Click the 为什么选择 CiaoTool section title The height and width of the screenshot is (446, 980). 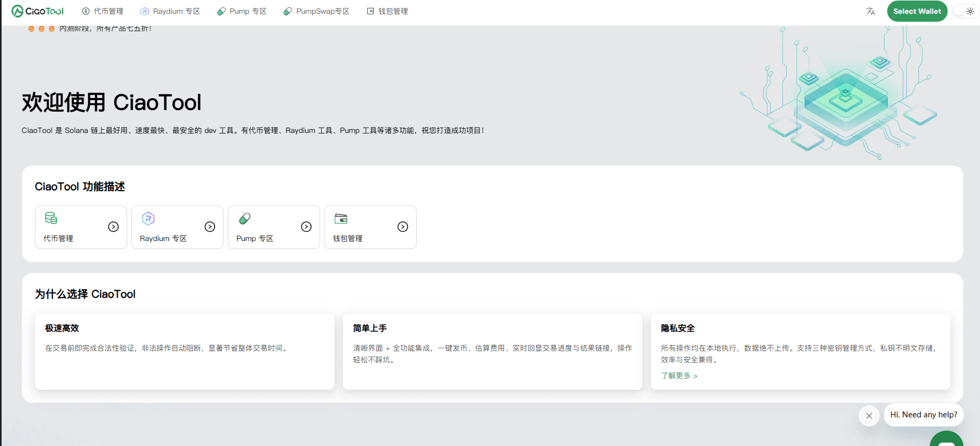point(85,294)
